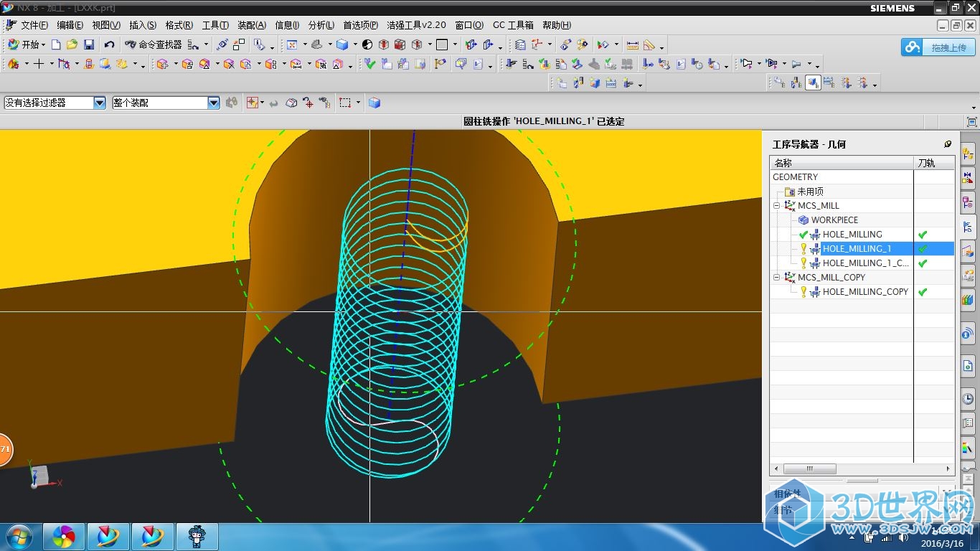Select the Machining Method View icon
The image size is (980, 551).
pos(829,83)
